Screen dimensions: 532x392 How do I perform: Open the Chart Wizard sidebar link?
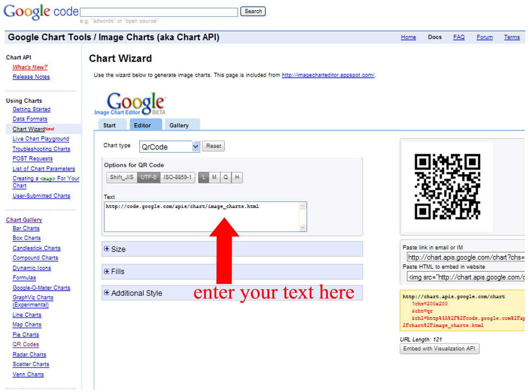[28, 129]
